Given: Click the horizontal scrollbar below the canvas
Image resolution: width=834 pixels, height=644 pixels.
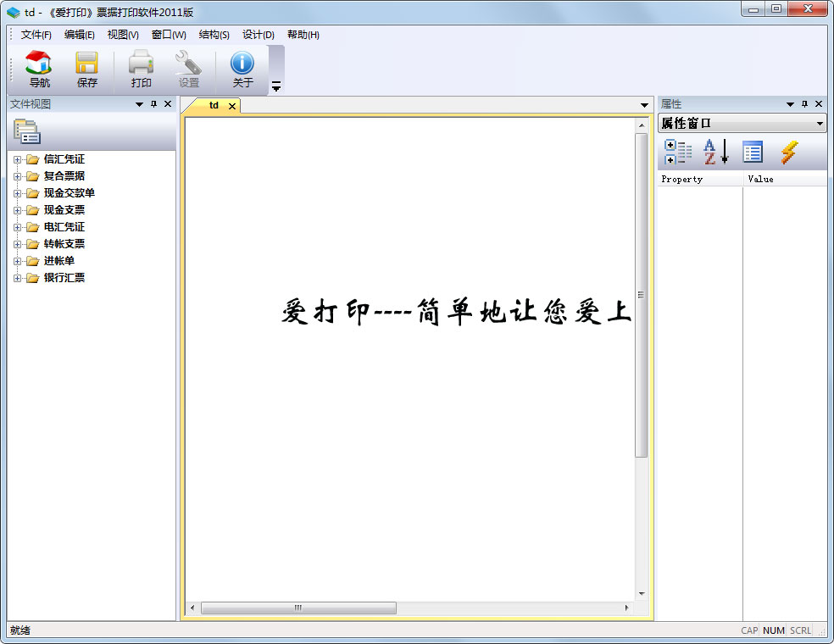Looking at the screenshot, I should tap(297, 608).
